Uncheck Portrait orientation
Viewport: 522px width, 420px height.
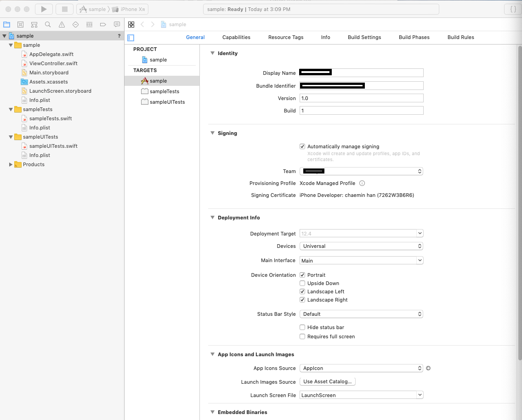(302, 275)
